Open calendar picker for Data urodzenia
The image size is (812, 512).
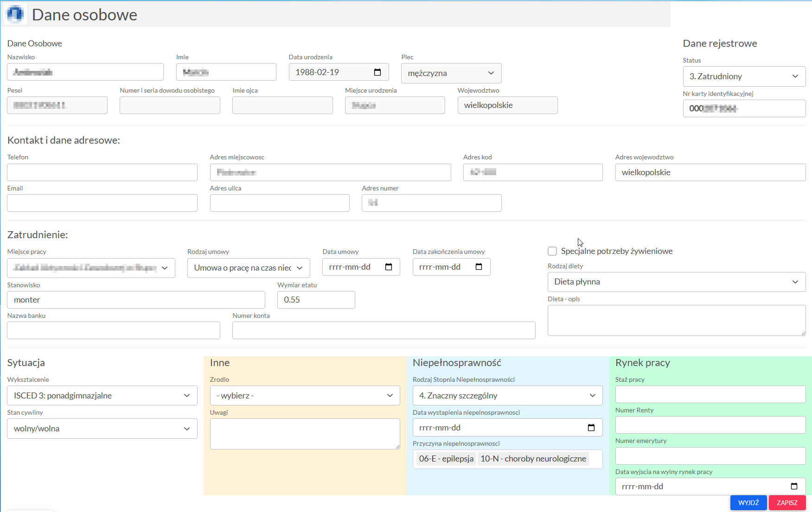pyautogui.click(x=377, y=72)
